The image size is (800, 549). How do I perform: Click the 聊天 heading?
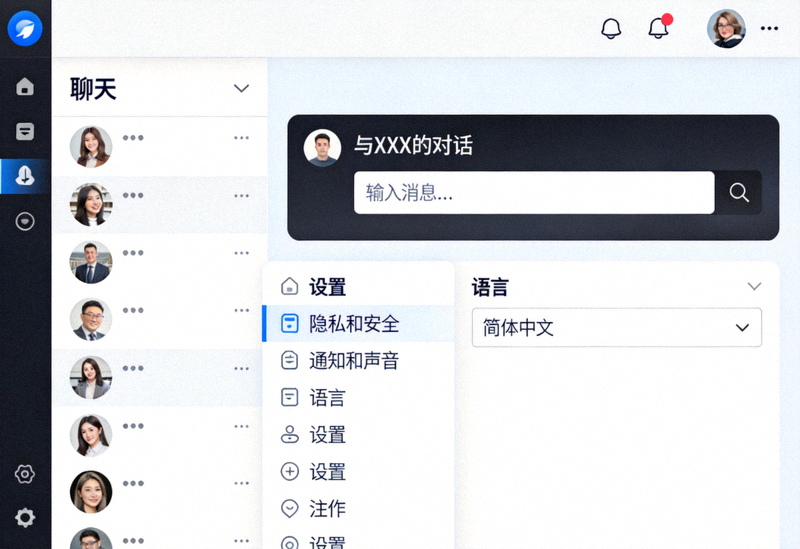tap(93, 89)
